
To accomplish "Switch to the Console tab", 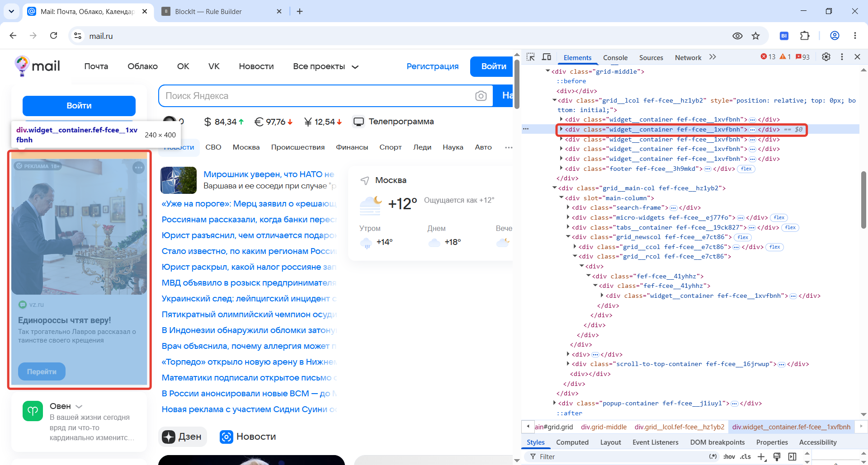I will tap(615, 57).
